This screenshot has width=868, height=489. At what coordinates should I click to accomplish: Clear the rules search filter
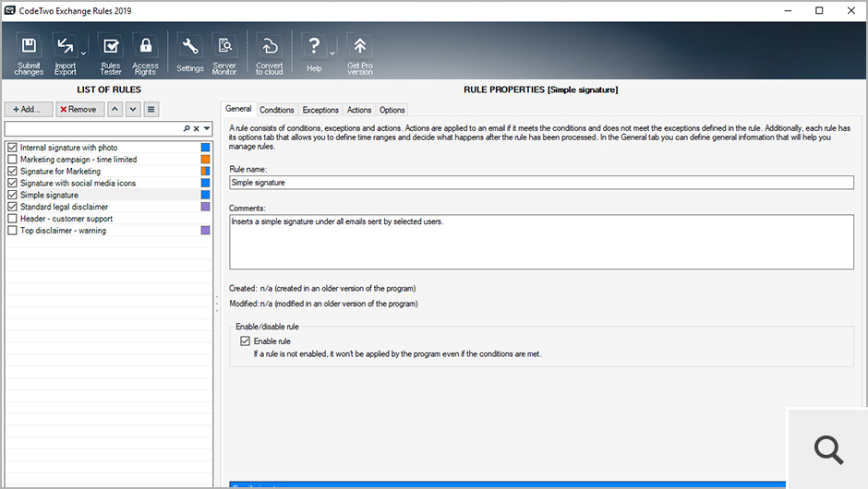(x=197, y=128)
